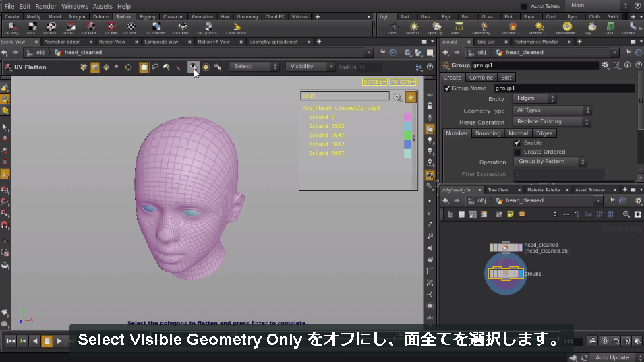Click the pink Island 0 swatch
644x362 pixels.
pos(407,117)
